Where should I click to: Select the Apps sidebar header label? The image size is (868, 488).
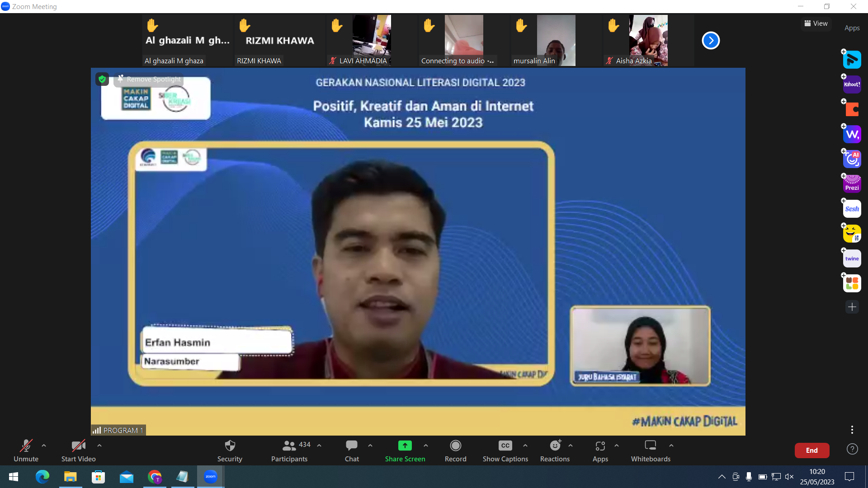pos(852,28)
